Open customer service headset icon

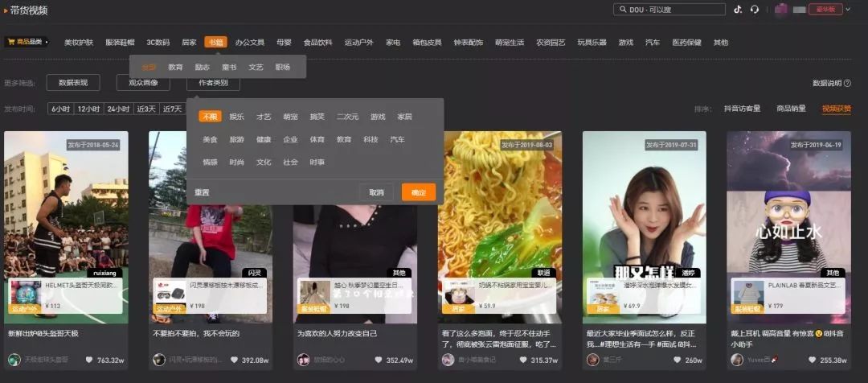(754, 10)
